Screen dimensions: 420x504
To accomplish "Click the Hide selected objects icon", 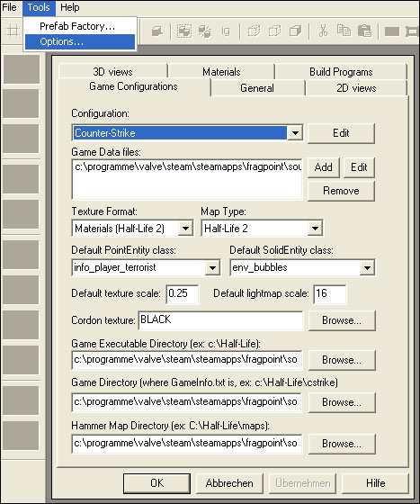I will (254, 31).
